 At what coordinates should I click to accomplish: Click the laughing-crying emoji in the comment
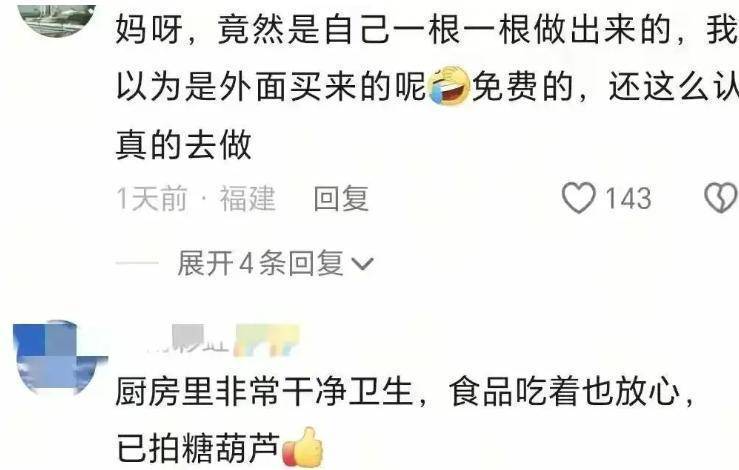[x=450, y=86]
